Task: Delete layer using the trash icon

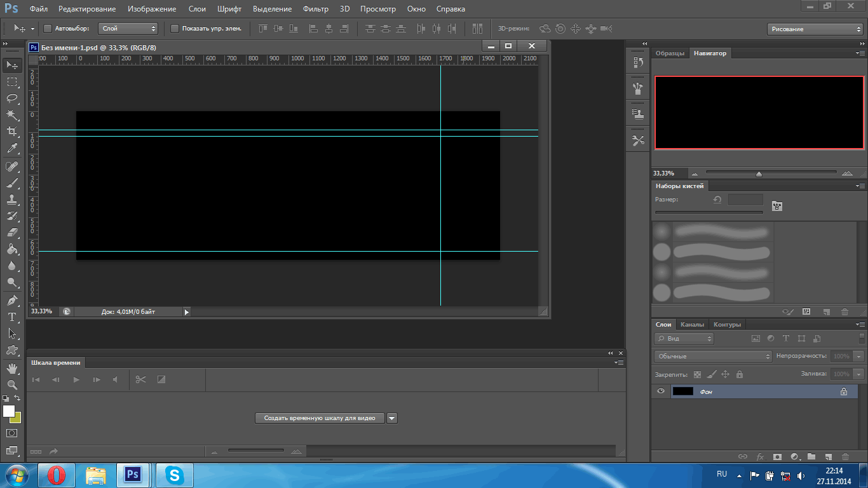Action: 845,456
